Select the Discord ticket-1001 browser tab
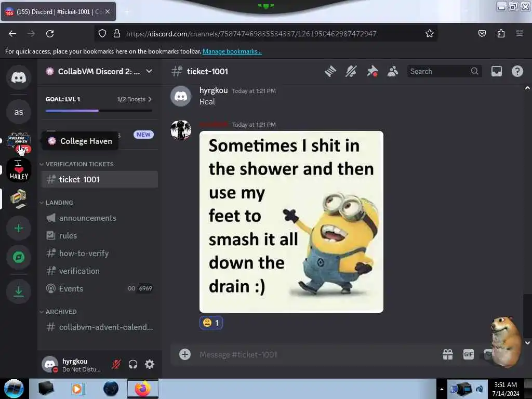Image resolution: width=532 pixels, height=399 pixels. (x=58, y=11)
